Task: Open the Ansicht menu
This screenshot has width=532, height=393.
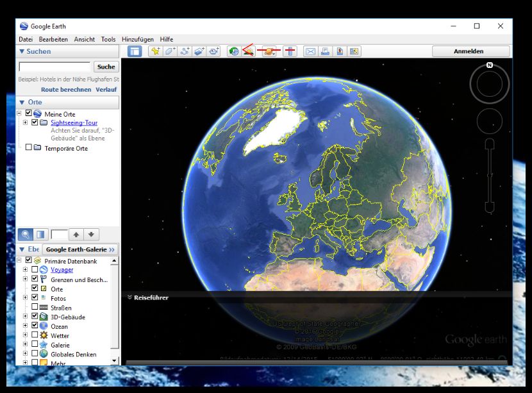Action: (84, 39)
